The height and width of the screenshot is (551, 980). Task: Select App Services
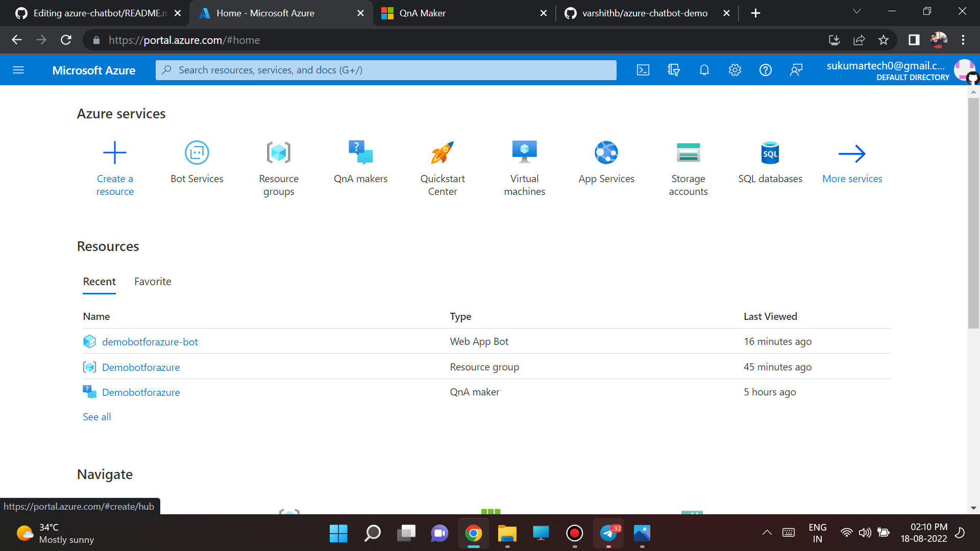606,163
